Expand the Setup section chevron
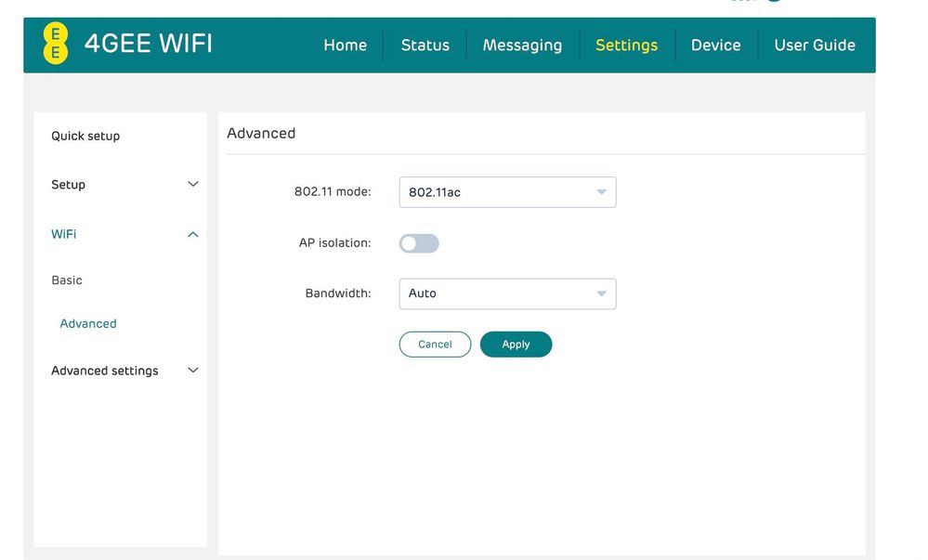 (x=193, y=184)
